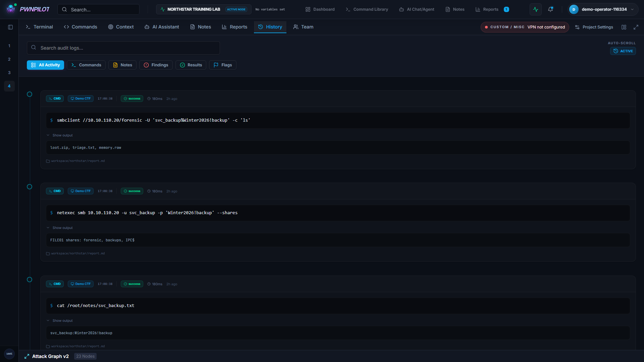
Task: Open Project Settings
Action: (x=594, y=27)
